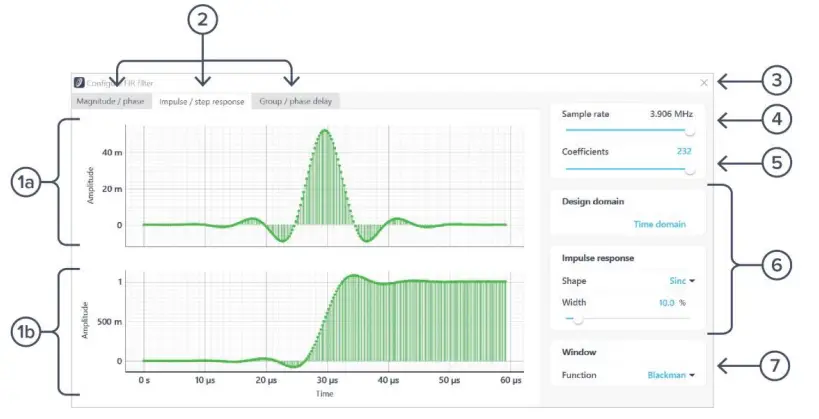Click the impulse response plot peak

point(324,131)
